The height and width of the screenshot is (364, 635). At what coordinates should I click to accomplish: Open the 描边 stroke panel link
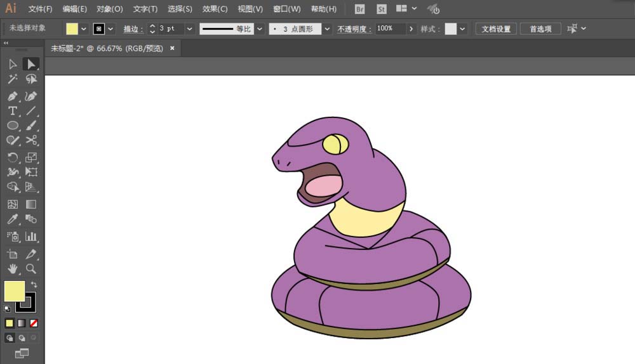coord(133,29)
